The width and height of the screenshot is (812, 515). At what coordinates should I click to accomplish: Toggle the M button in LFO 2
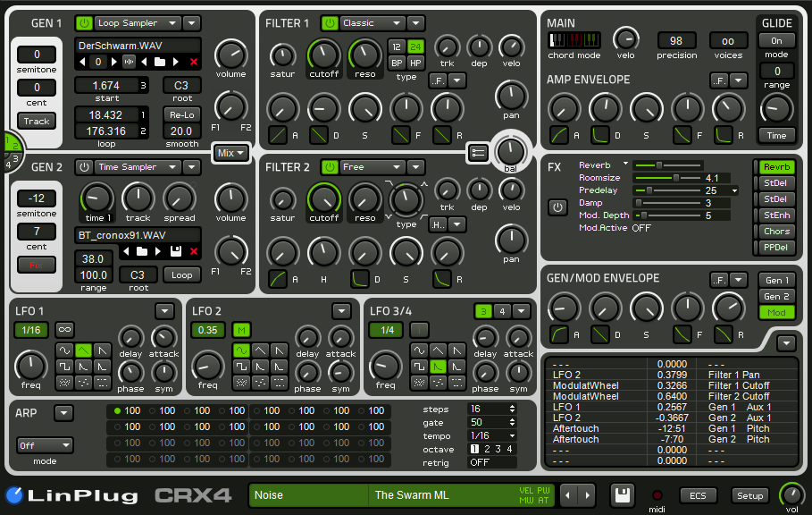(x=241, y=330)
